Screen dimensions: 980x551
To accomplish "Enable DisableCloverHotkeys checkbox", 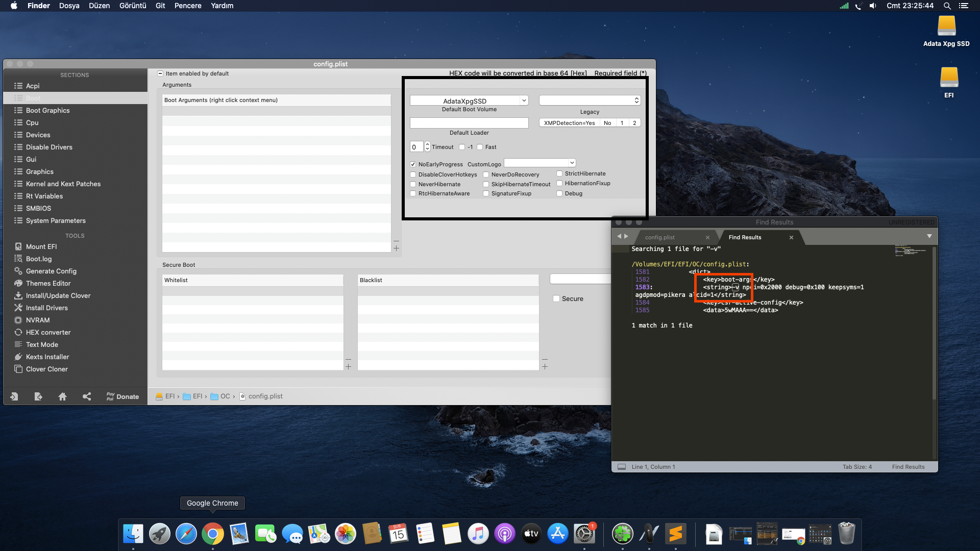I will point(413,174).
